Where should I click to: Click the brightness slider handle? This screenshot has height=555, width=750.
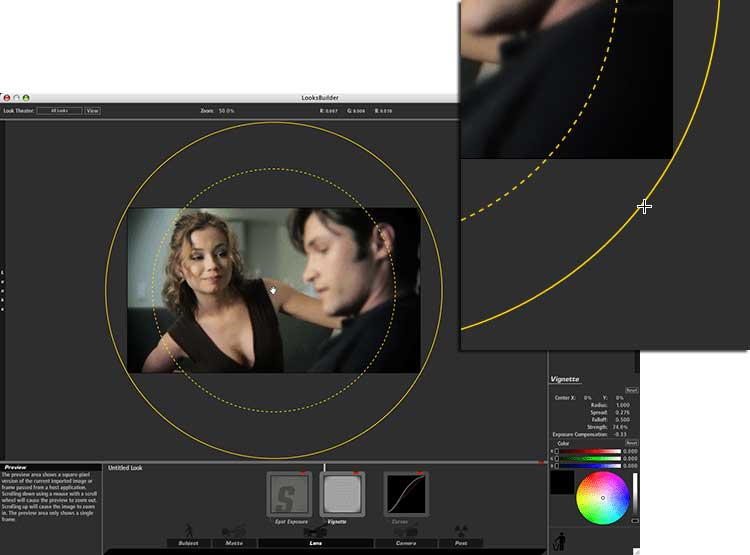click(x=635, y=521)
